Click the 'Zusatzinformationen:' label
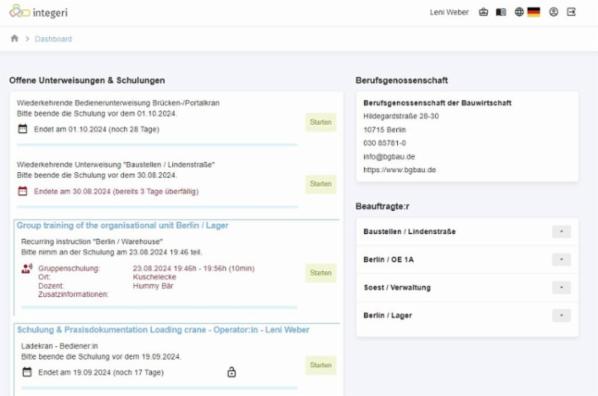This screenshot has height=396, width=598. [73, 295]
